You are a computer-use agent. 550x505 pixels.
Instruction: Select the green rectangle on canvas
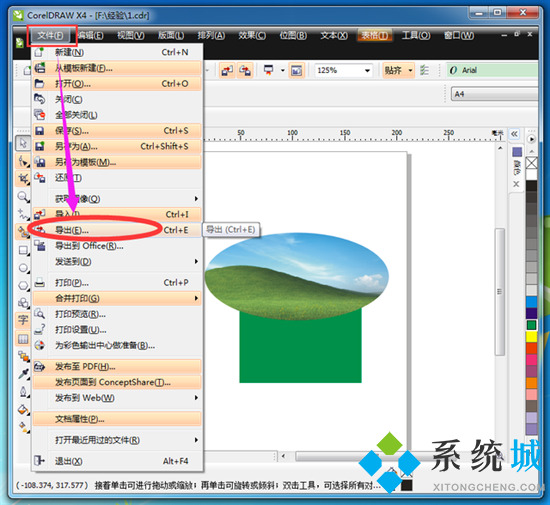[300, 351]
